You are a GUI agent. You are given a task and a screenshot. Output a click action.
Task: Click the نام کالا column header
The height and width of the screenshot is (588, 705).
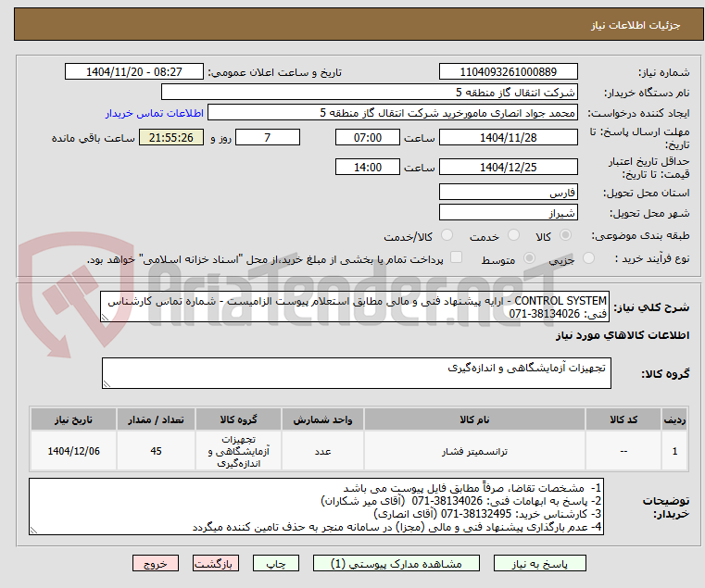(x=474, y=419)
